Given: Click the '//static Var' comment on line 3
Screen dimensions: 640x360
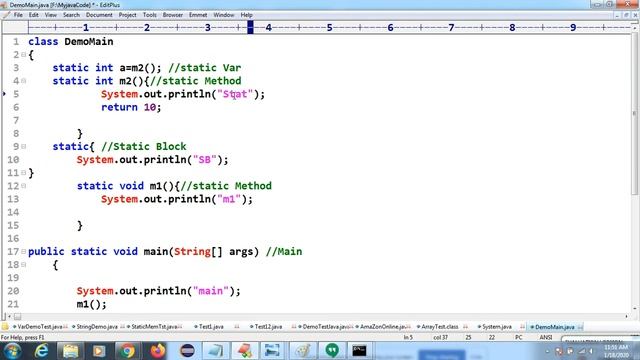Looking at the screenshot, I should click(204, 68).
